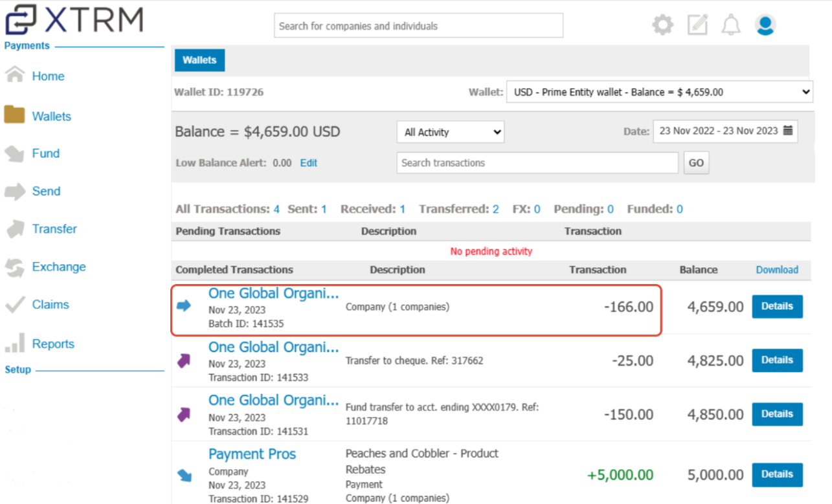The width and height of the screenshot is (832, 504).
Task: Click purple arrow icon for Transaction 141531
Action: (184, 415)
